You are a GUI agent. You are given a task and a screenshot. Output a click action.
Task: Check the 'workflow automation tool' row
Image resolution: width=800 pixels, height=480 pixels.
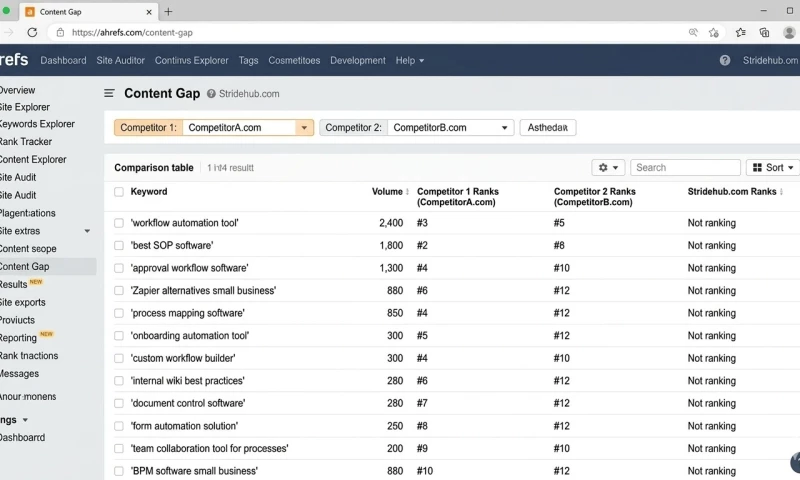coord(119,223)
